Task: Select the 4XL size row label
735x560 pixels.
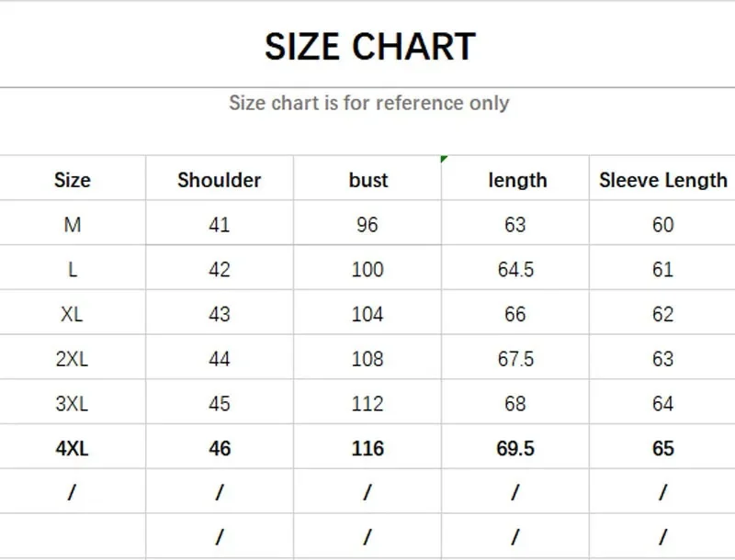Action: (x=72, y=449)
